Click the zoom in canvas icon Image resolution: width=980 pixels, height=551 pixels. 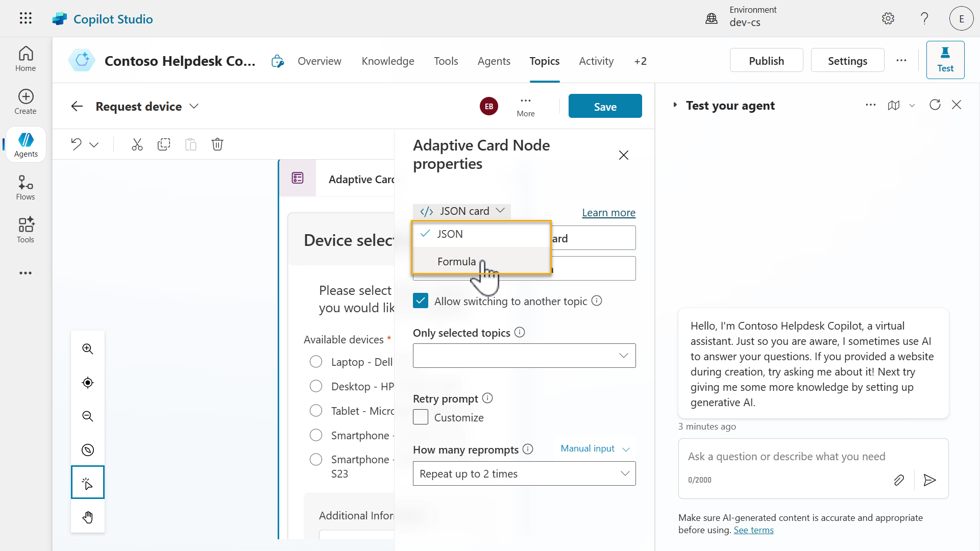(x=88, y=349)
